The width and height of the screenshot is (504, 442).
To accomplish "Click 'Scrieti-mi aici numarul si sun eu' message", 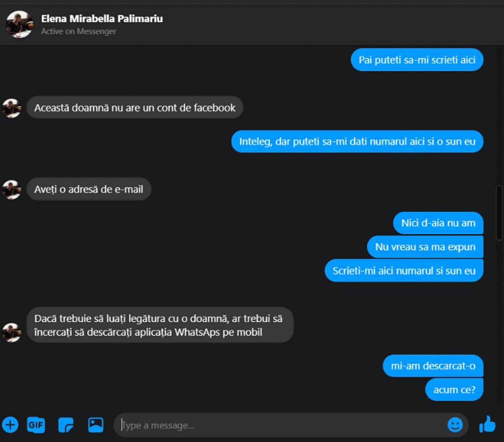I will (x=404, y=271).
